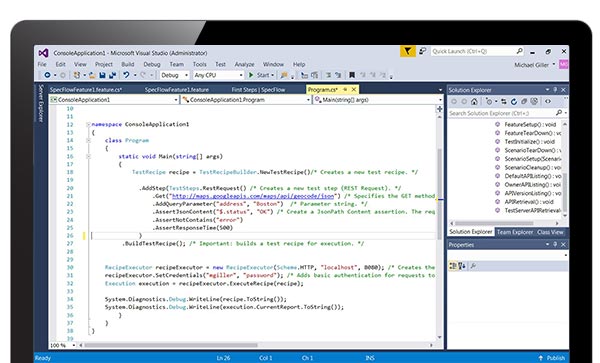Click Collapse All icon in Solution Explorer

pos(524,101)
